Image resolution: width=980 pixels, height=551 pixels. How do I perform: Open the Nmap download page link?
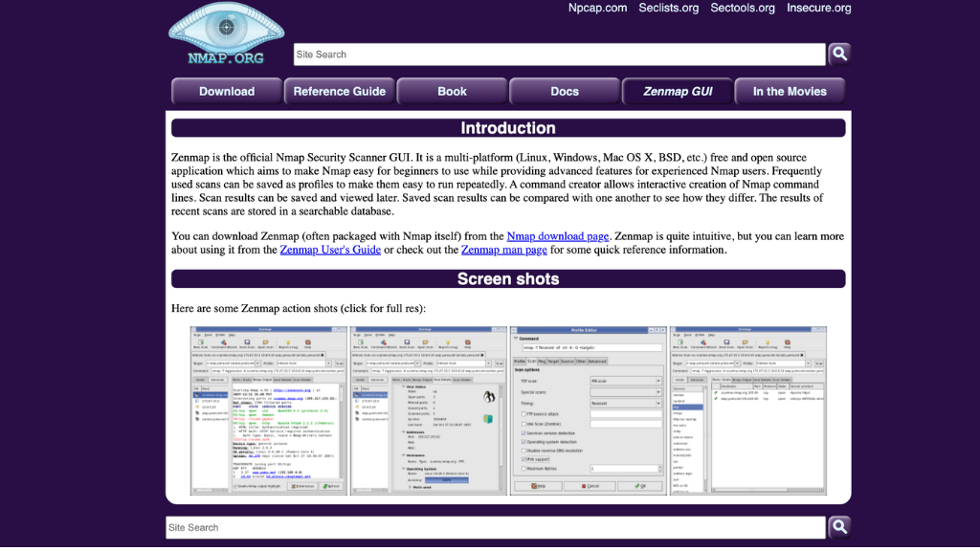click(558, 236)
